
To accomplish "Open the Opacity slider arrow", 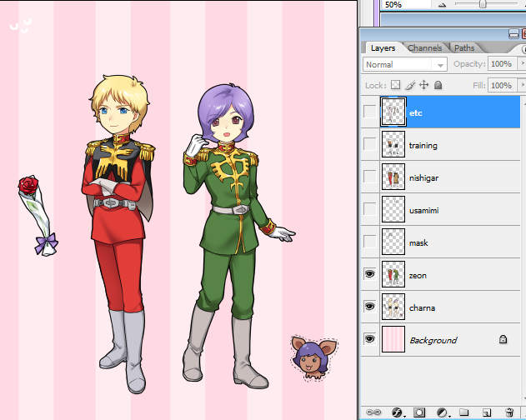I will (522, 63).
